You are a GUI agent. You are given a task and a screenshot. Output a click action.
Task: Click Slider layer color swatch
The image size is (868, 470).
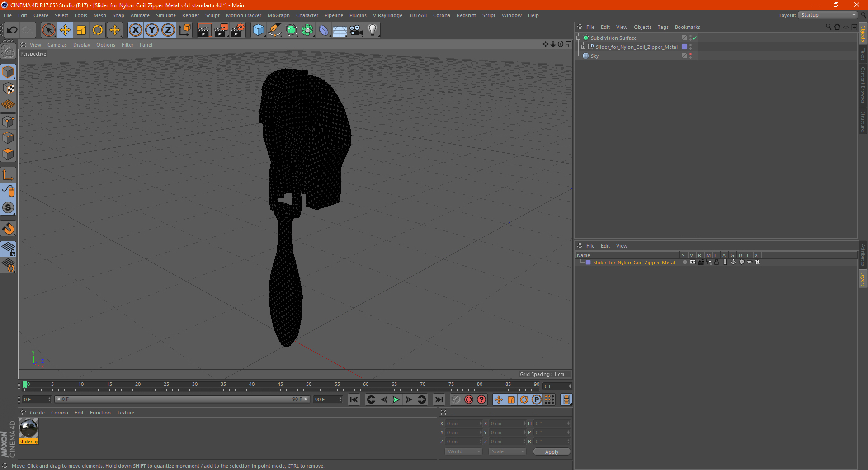[x=588, y=263]
